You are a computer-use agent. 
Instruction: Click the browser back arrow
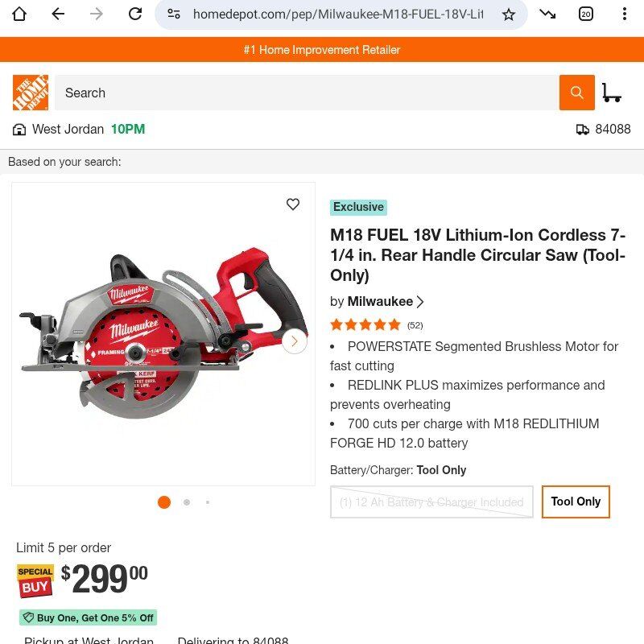58,14
